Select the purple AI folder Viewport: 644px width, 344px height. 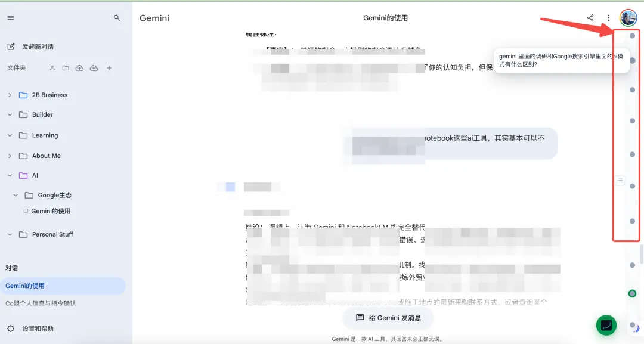point(29,176)
